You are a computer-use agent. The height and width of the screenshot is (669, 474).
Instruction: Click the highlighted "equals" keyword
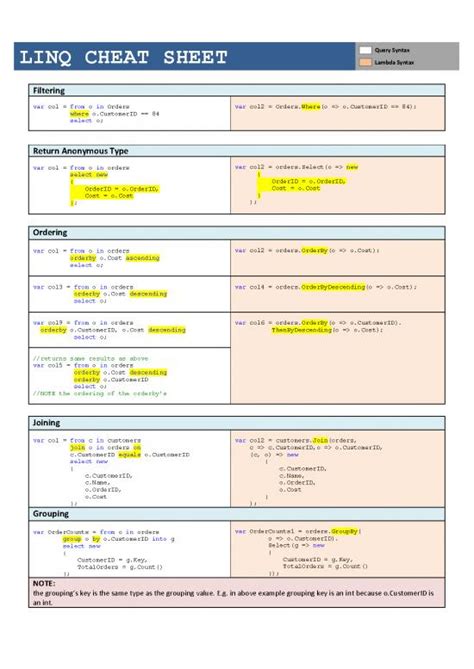point(129,455)
